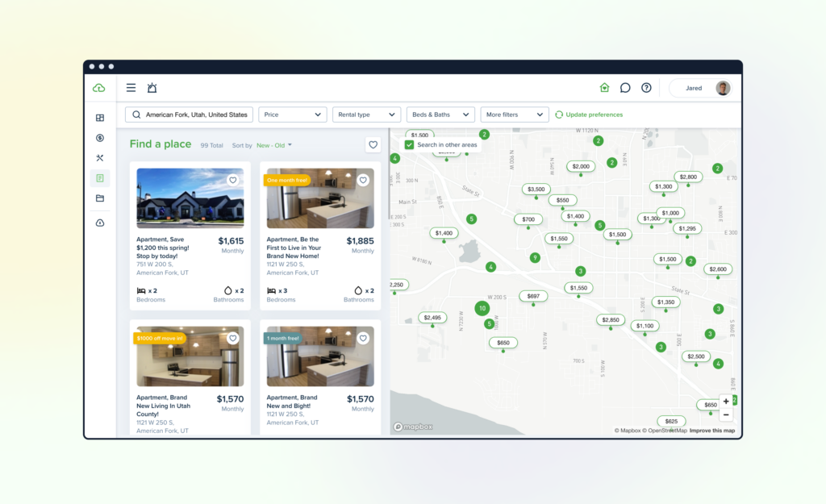Favorite the 1 month free listing
This screenshot has width=826, height=504.
pos(363,339)
